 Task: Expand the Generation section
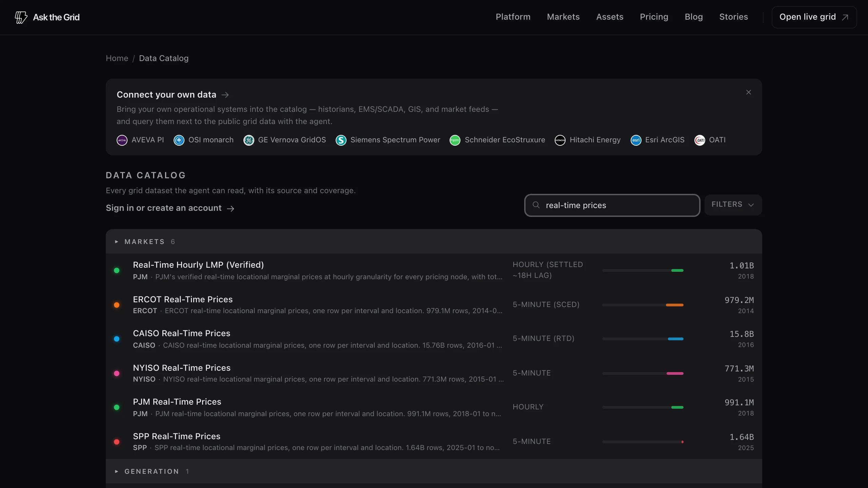434,471
